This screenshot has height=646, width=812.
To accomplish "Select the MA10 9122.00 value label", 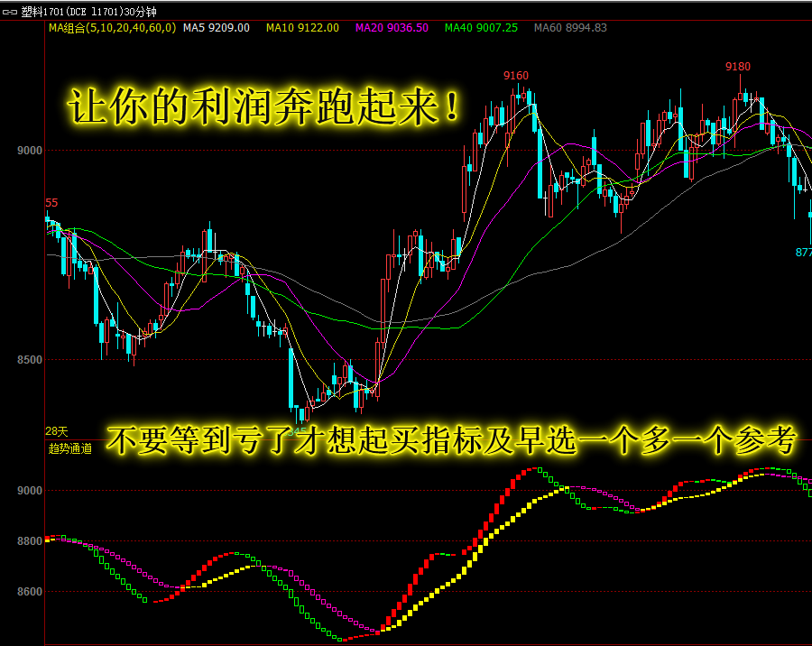I will pos(302,28).
